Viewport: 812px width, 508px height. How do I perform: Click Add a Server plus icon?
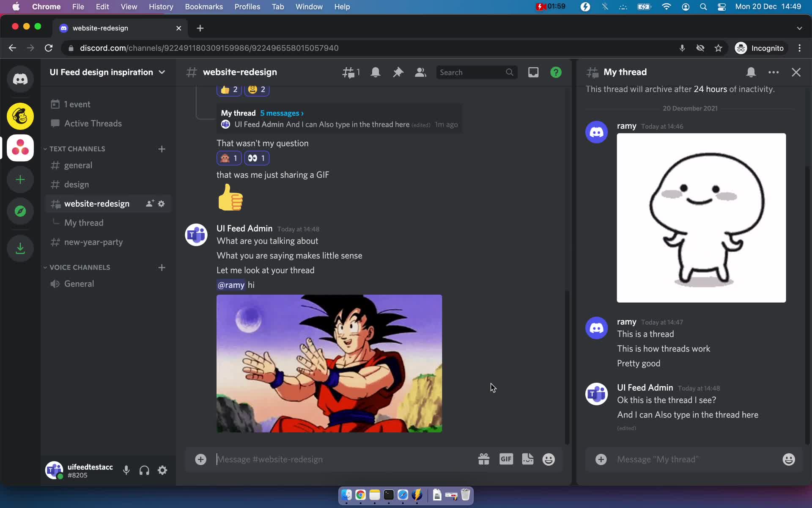(x=20, y=179)
